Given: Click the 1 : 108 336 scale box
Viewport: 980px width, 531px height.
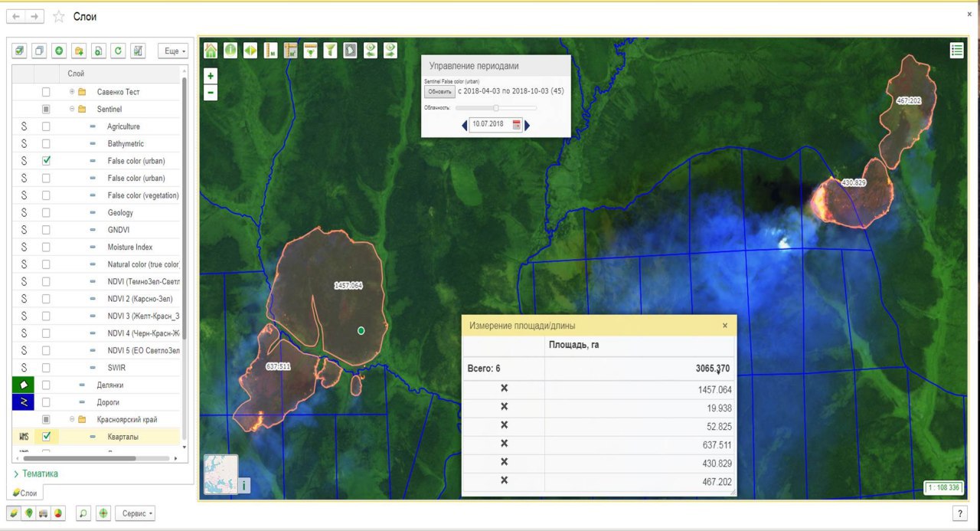Looking at the screenshot, I should coord(943,487).
